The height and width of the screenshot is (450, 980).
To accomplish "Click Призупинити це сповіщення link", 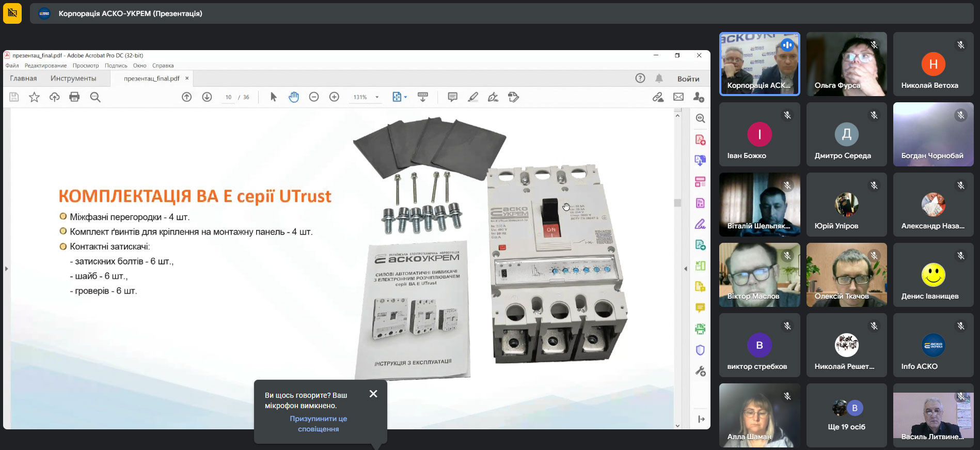I will tap(318, 424).
